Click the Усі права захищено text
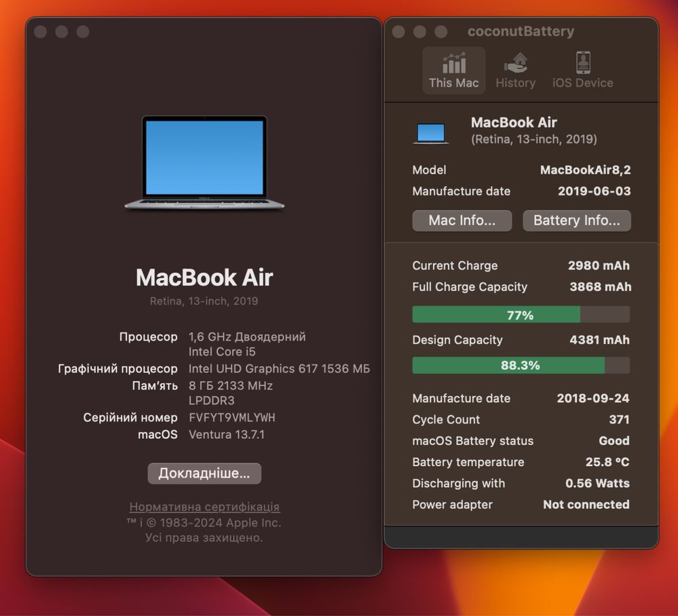 coord(204,538)
